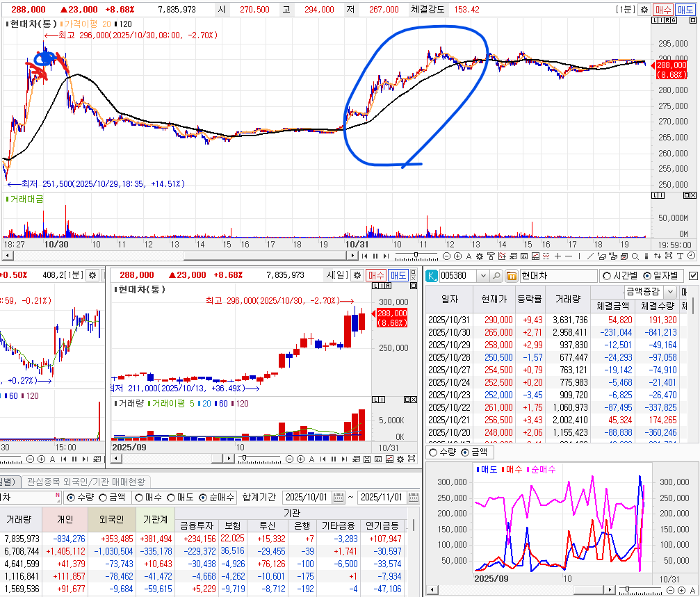This screenshot has width=700, height=597.
Task: Click the magnifier icon in main chart toolbar
Action: pos(635,256)
